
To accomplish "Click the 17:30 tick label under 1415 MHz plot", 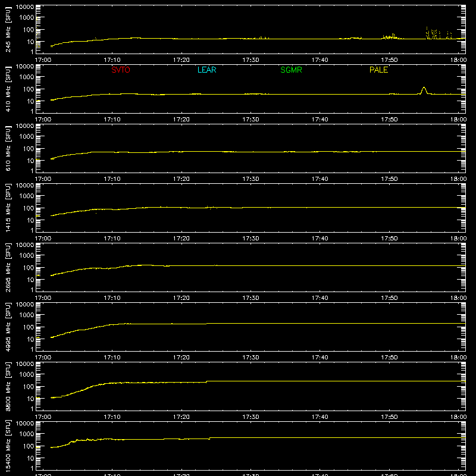I will click(x=250, y=239).
